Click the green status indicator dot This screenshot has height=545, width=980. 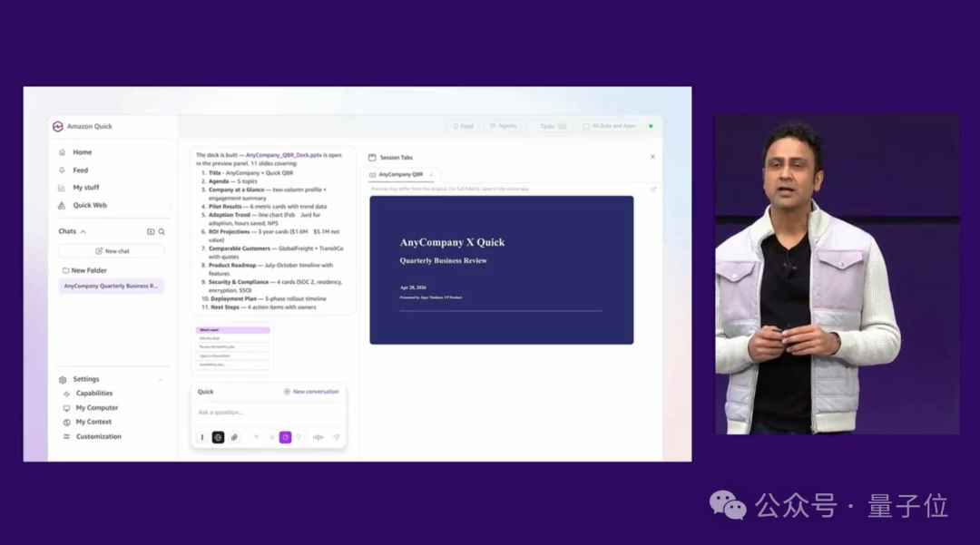point(651,126)
